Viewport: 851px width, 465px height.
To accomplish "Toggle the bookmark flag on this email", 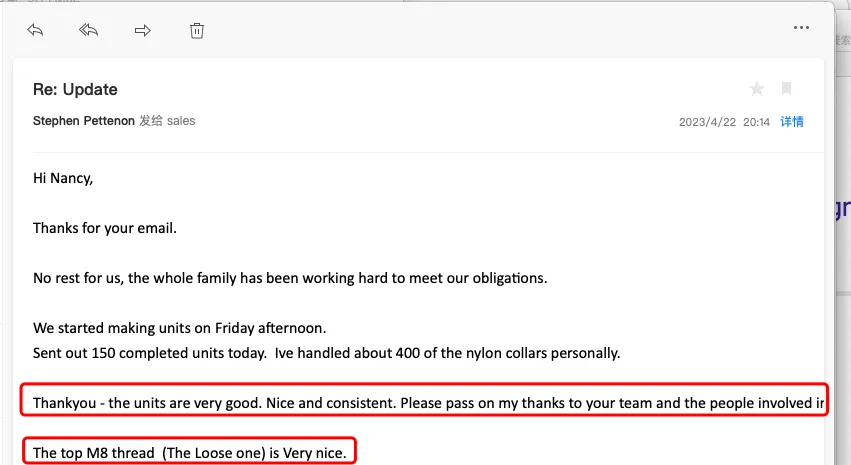I will pyautogui.click(x=787, y=89).
